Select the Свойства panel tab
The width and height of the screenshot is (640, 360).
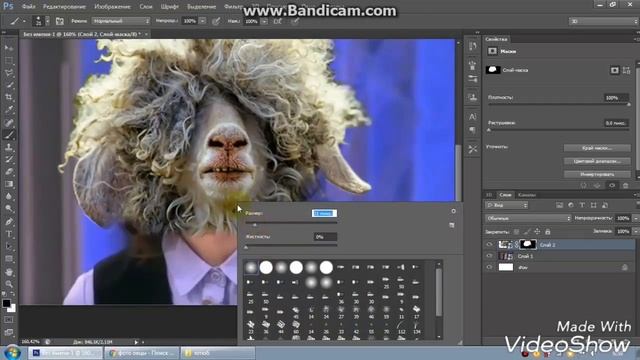pos(496,39)
